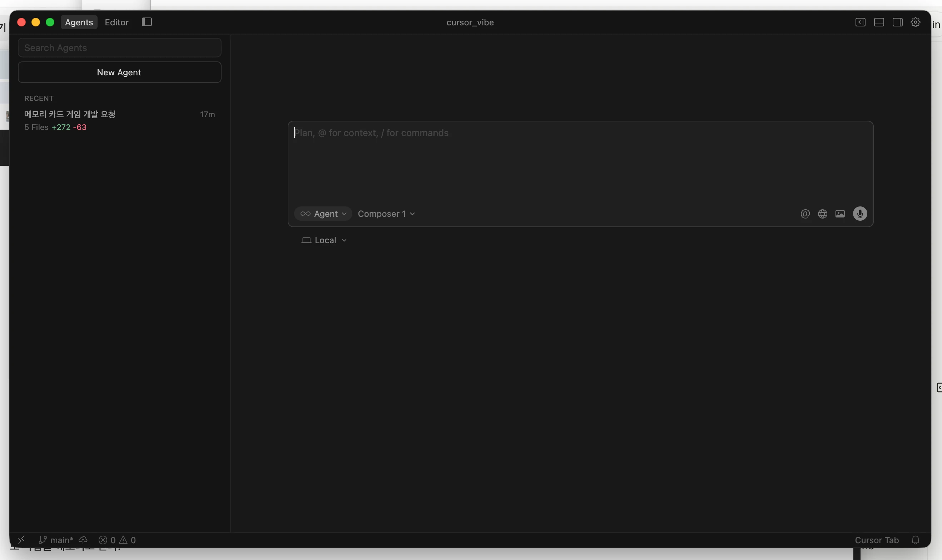942x560 pixels.
Task: Click the attach image icon
Action: [840, 214]
